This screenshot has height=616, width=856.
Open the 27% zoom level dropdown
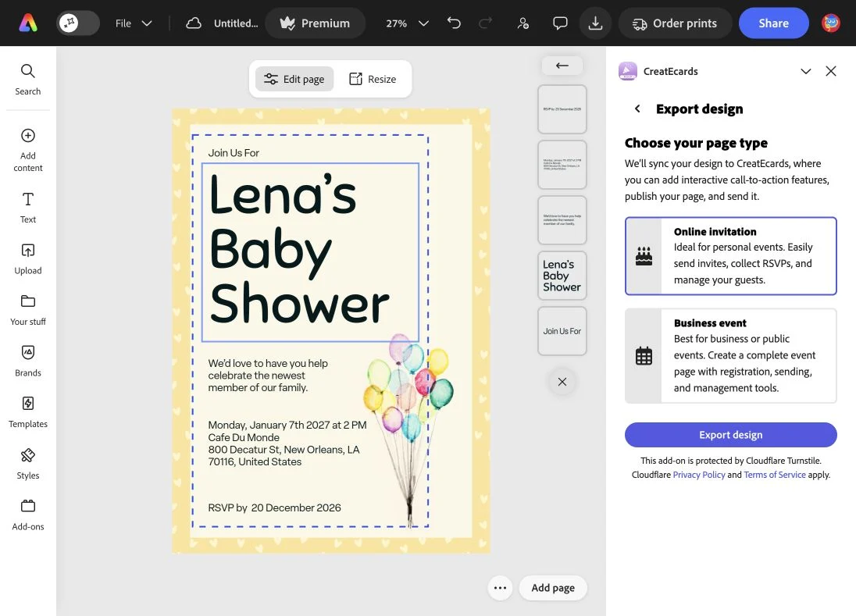407,23
